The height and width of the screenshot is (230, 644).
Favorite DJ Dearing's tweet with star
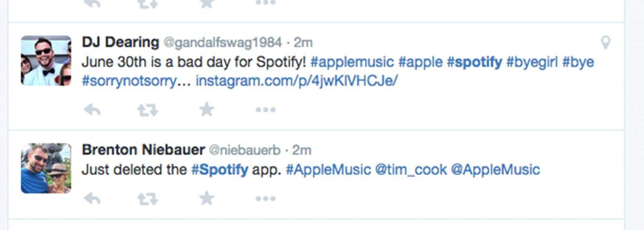tap(206, 109)
